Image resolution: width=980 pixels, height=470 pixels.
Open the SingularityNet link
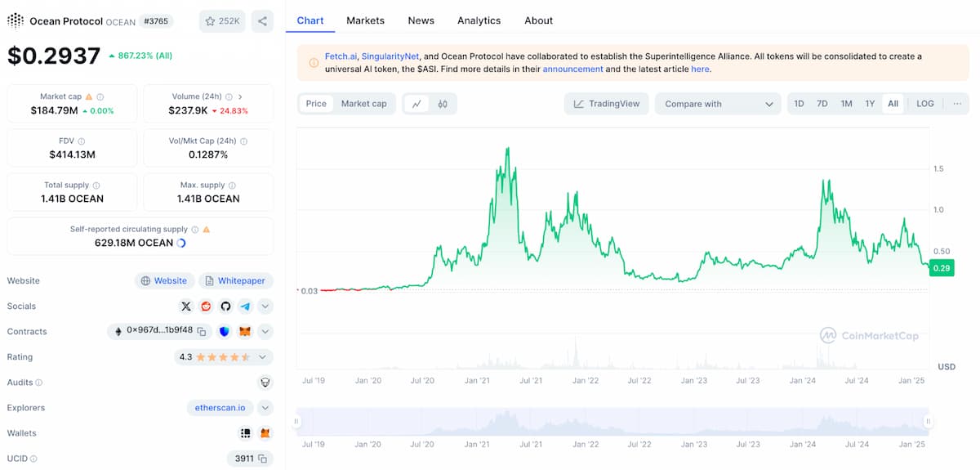click(x=390, y=56)
